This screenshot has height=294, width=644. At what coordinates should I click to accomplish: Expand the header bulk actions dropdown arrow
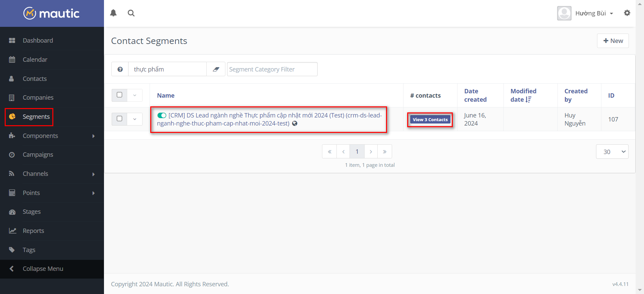point(135,95)
